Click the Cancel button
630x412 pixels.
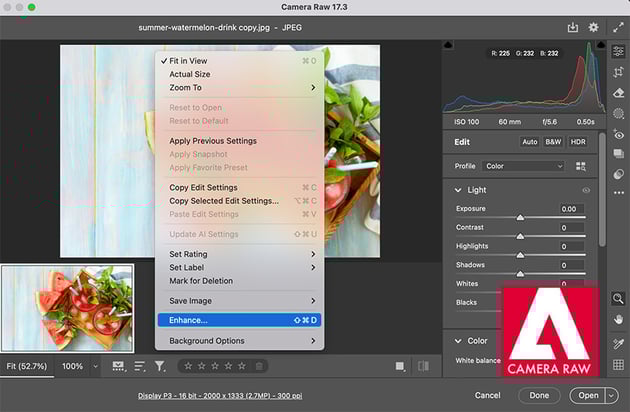[x=487, y=396]
